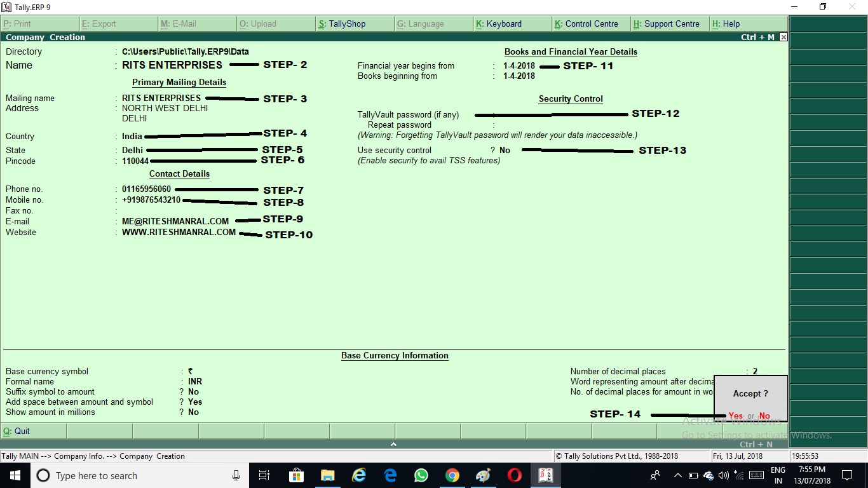Click the Directory path value

186,51
